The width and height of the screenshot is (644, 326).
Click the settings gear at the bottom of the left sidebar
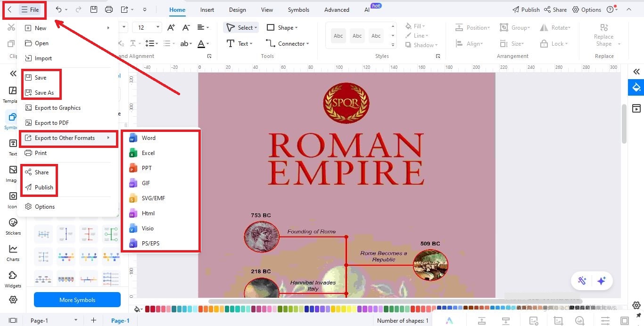[13, 300]
